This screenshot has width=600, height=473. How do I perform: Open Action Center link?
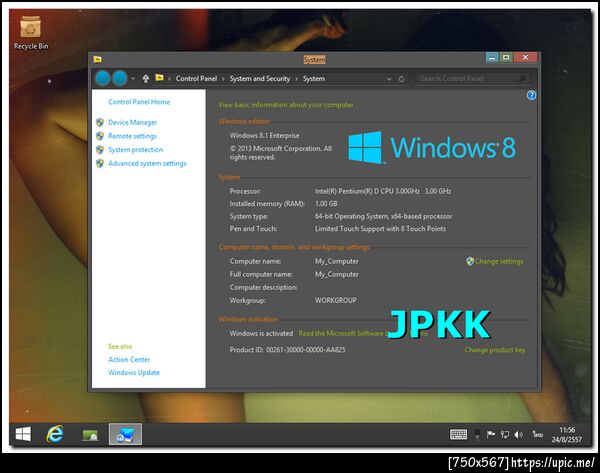pos(129,360)
